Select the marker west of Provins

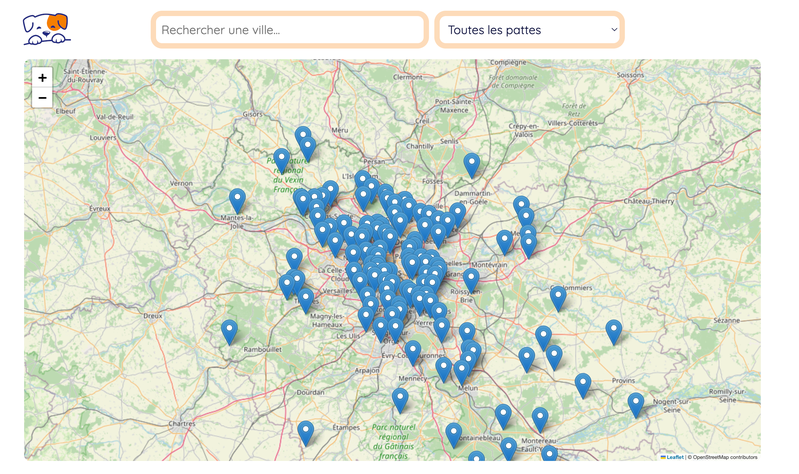click(583, 386)
